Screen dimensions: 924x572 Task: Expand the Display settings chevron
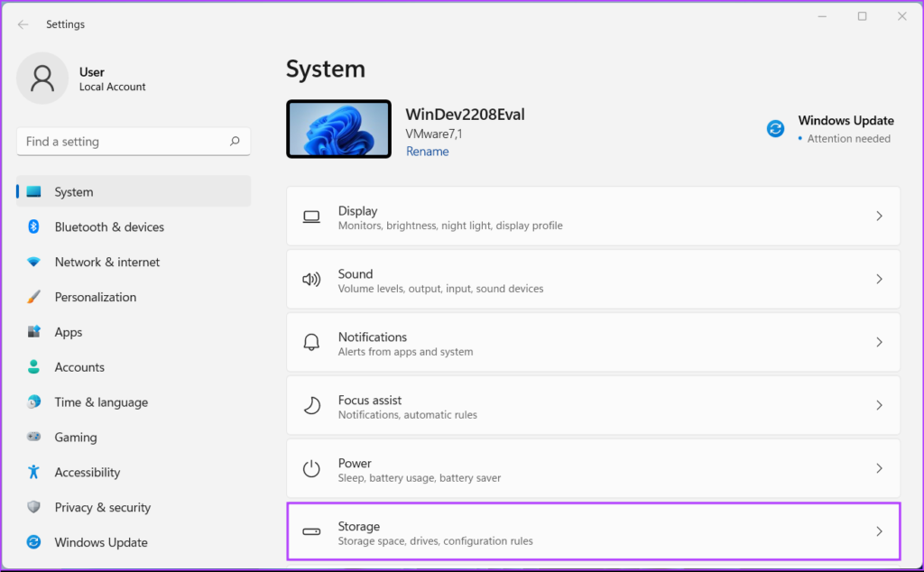tap(879, 217)
